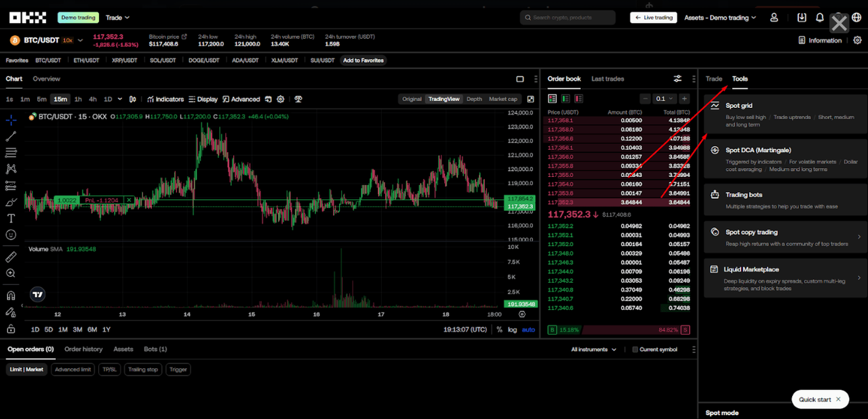Screen dimensions: 868x419
Task: Open All instruments filter dropdown
Action: click(594, 350)
